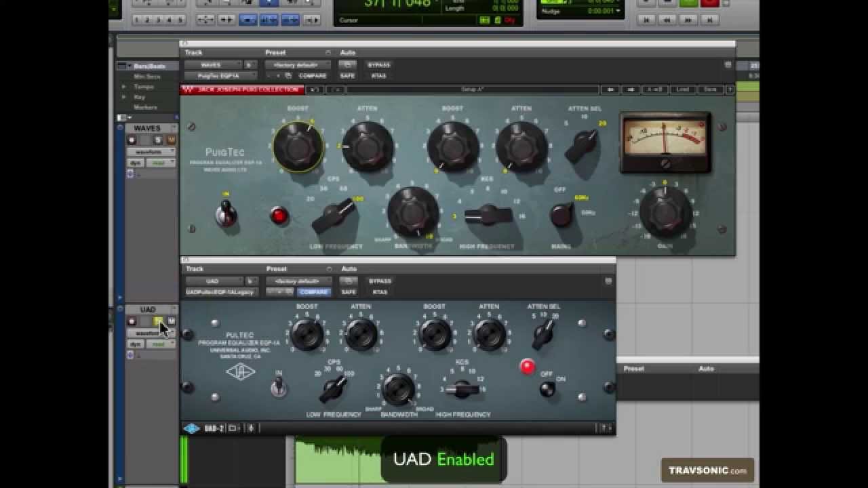Open UAD track automation mode (read)
This screenshot has height=488, width=868.
click(x=161, y=344)
